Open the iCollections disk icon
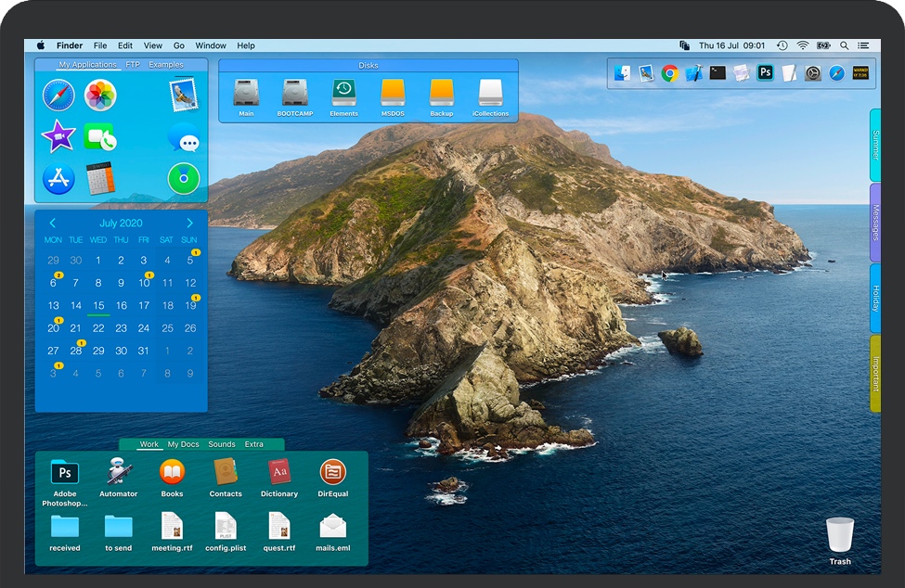The width and height of the screenshot is (905, 588). coord(490,94)
